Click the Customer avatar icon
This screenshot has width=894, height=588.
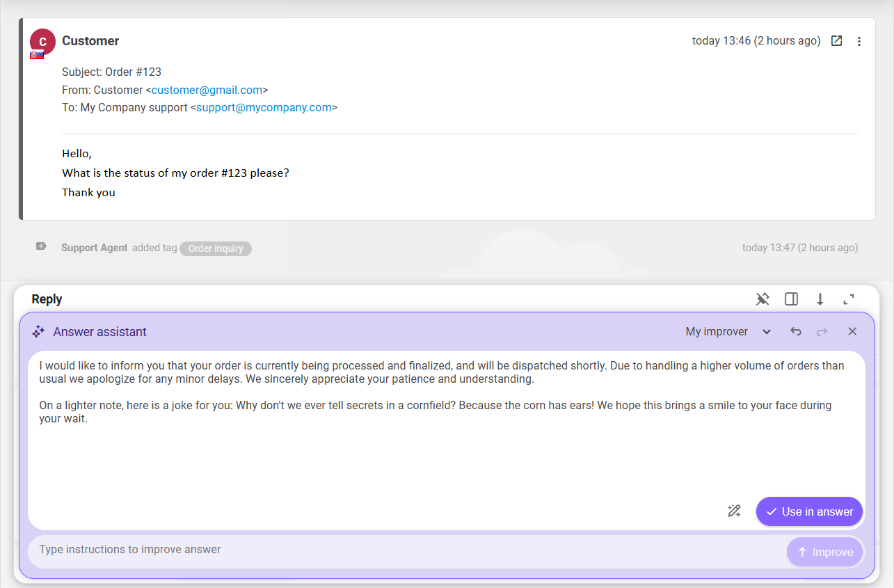[42, 42]
